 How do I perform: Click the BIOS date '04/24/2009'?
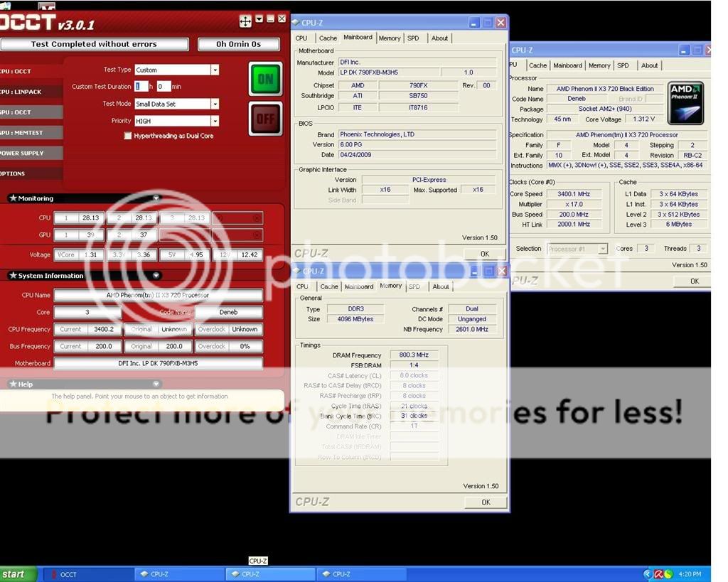tap(417, 154)
